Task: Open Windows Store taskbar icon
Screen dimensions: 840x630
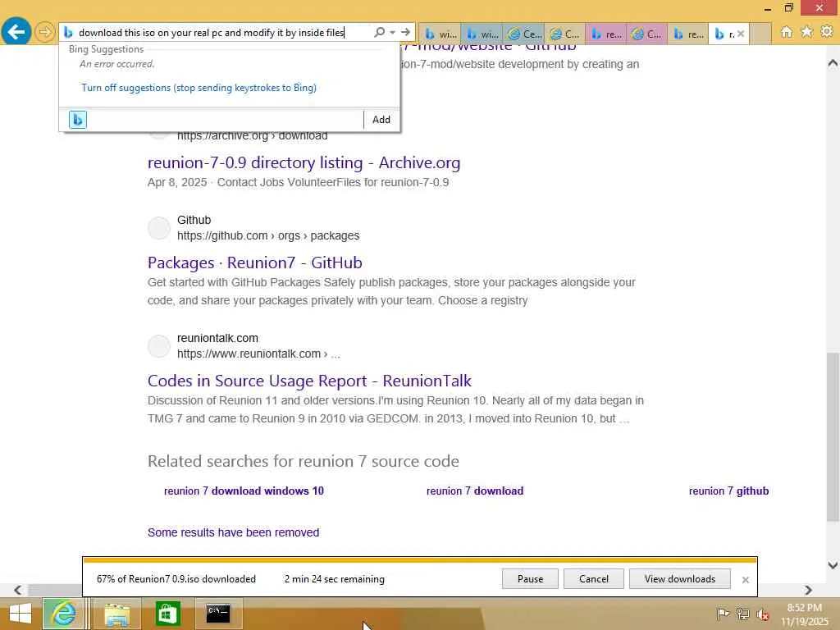Action: point(167,614)
